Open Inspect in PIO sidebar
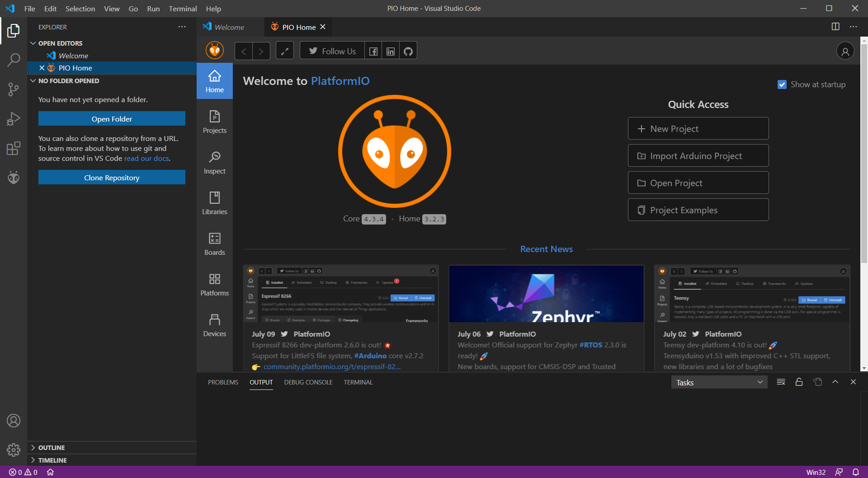Image resolution: width=868 pixels, height=478 pixels. click(x=215, y=163)
